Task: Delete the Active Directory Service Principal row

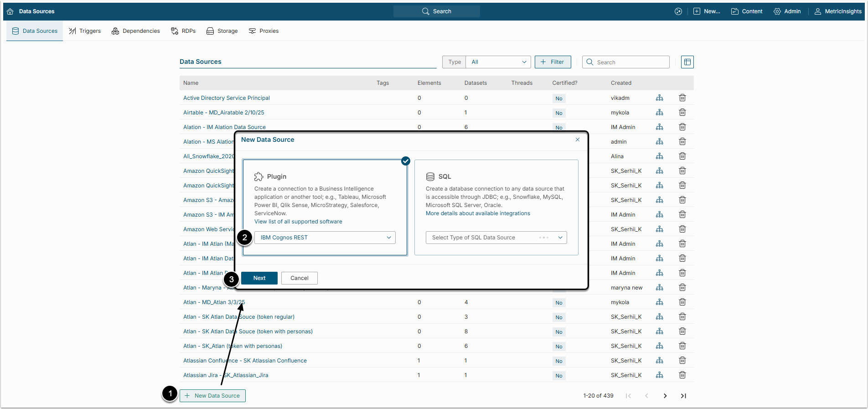Action: click(682, 98)
